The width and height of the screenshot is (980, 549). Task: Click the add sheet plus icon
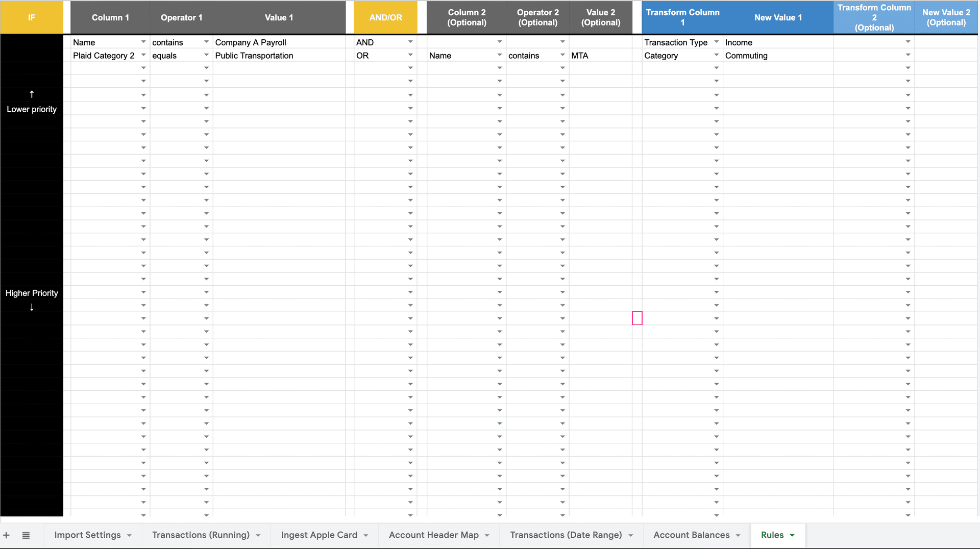click(x=7, y=535)
